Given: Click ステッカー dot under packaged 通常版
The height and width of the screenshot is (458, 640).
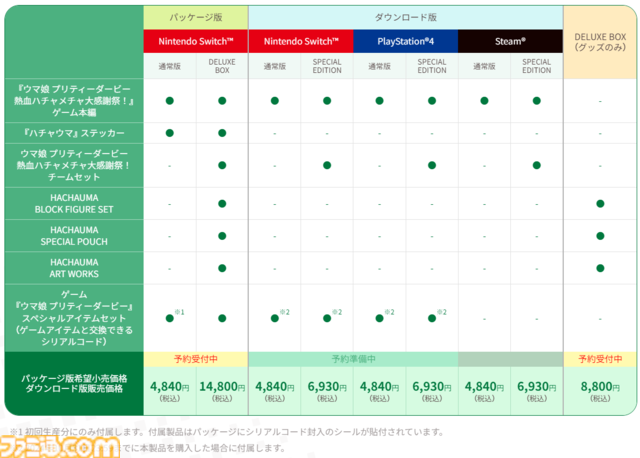Looking at the screenshot, I should 170,133.
